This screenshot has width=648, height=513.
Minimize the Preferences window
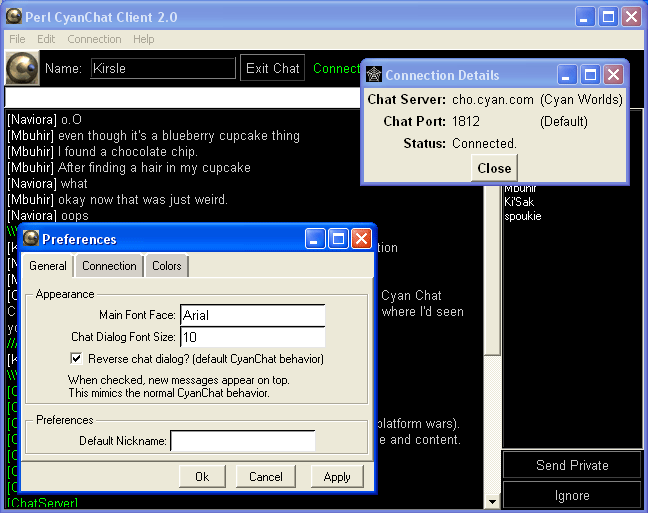coord(315,239)
